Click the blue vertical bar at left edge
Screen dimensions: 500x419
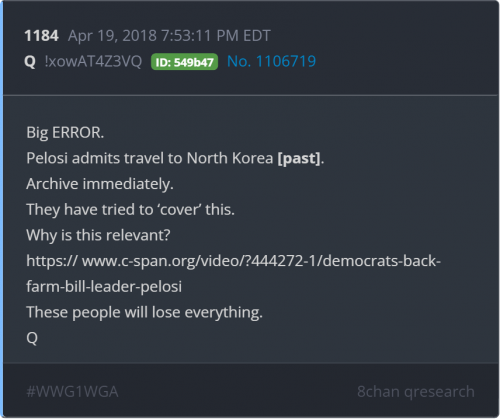point(2,209)
